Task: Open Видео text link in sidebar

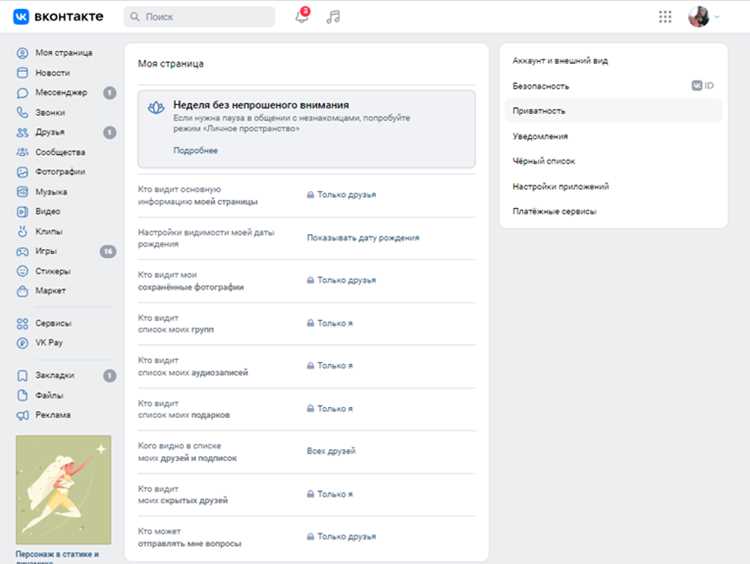Action: coord(48,211)
